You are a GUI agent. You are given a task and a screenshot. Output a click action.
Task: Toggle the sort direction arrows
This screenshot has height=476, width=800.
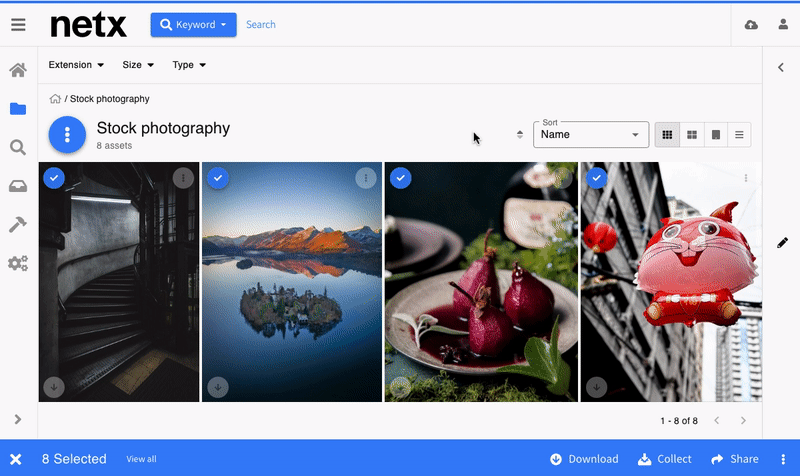(x=519, y=135)
